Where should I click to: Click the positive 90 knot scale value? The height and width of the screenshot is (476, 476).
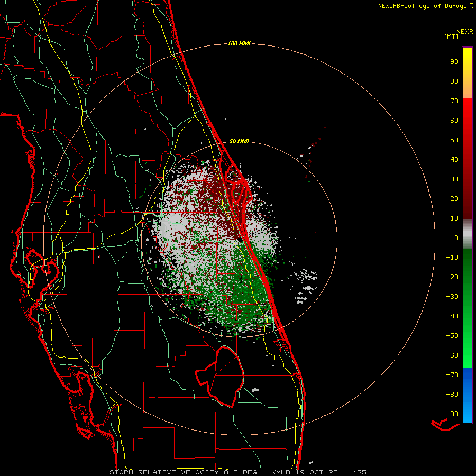coord(454,62)
